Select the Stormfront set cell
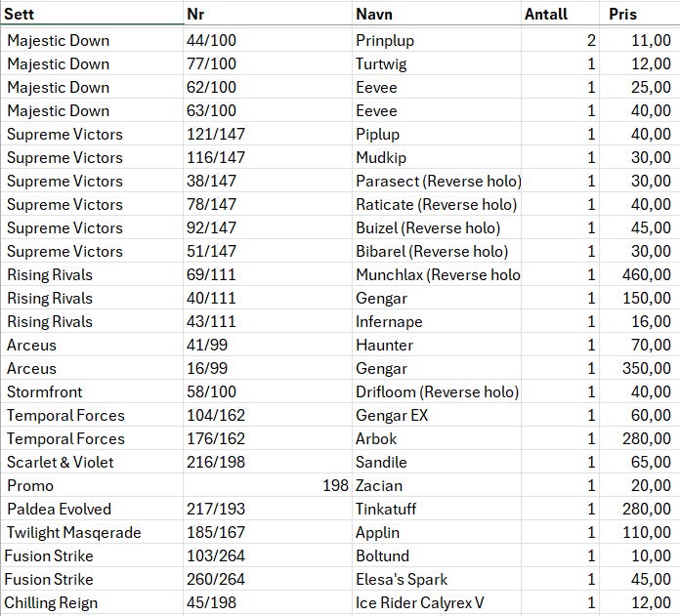This screenshot has height=616, width=680. (x=92, y=391)
